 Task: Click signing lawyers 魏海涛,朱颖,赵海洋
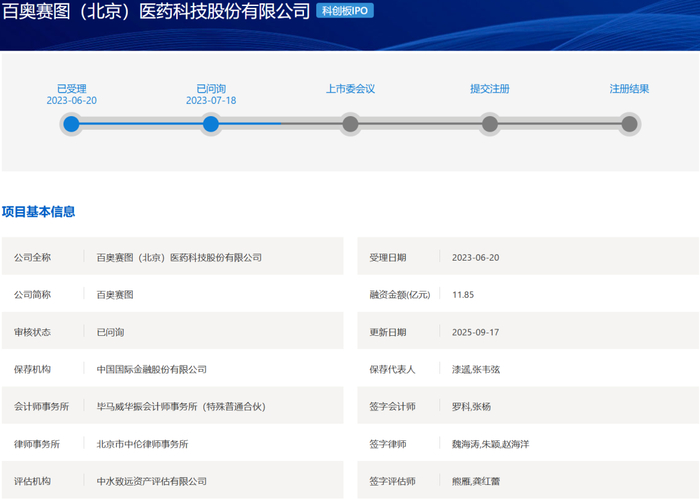tap(490, 444)
